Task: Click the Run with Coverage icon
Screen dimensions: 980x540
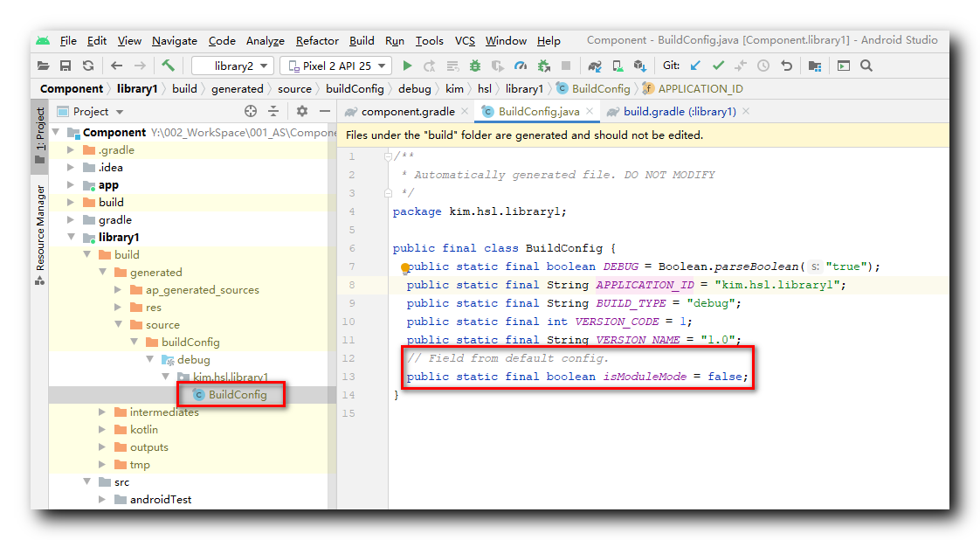Action: tap(498, 66)
